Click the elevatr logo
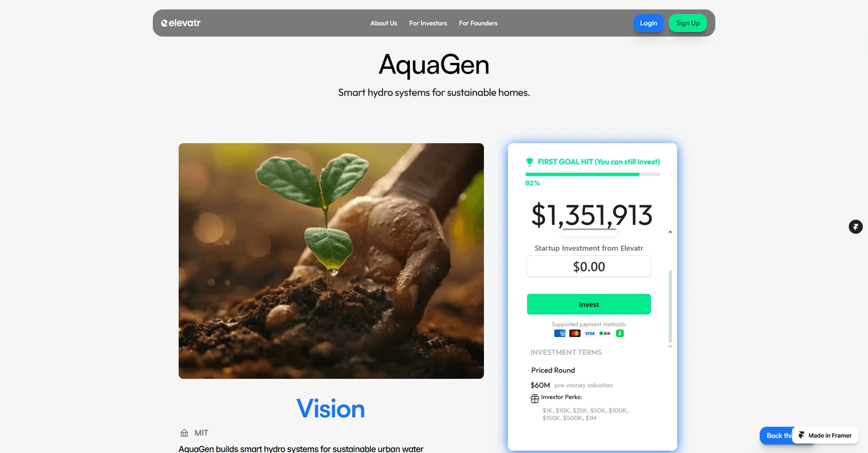Screen dimensions: 868x453 coord(181,23)
